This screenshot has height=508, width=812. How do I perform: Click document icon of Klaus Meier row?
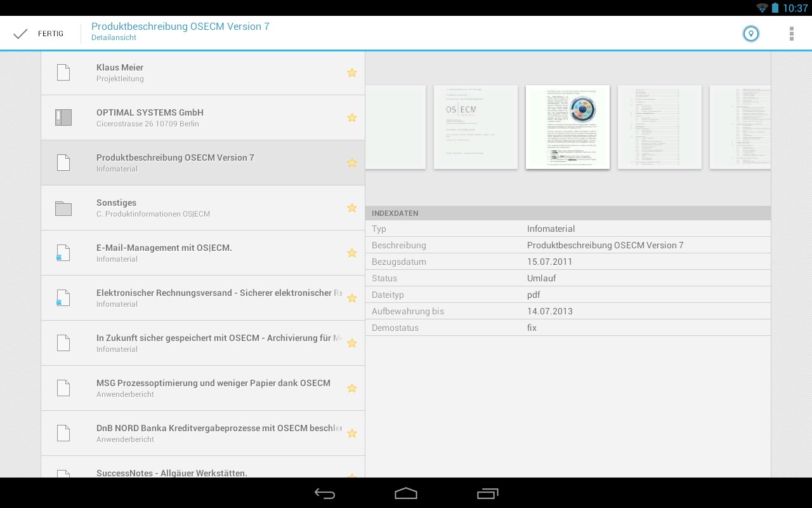click(x=63, y=72)
